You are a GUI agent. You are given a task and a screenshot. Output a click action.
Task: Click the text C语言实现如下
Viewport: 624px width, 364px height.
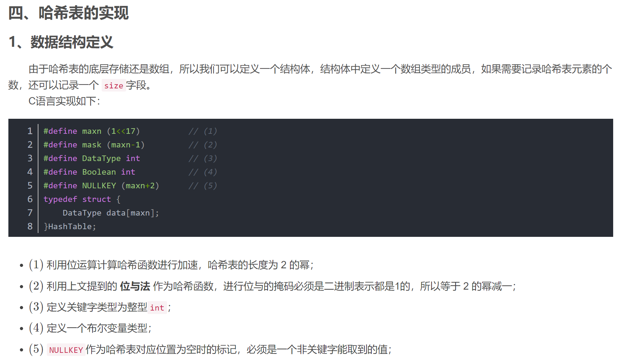64,101
